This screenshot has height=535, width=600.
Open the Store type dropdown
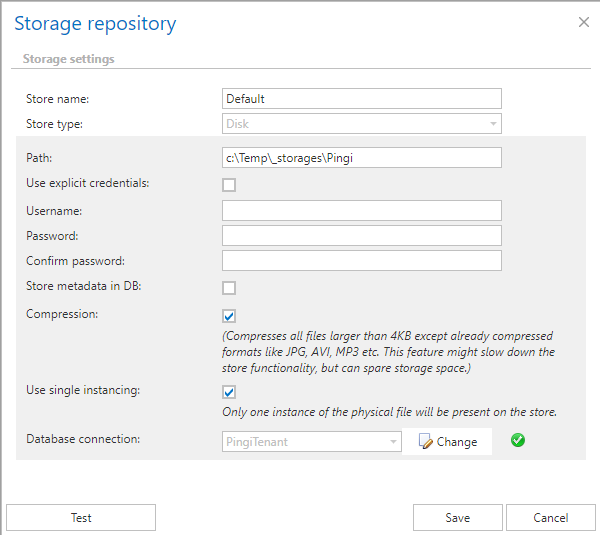[x=361, y=124]
